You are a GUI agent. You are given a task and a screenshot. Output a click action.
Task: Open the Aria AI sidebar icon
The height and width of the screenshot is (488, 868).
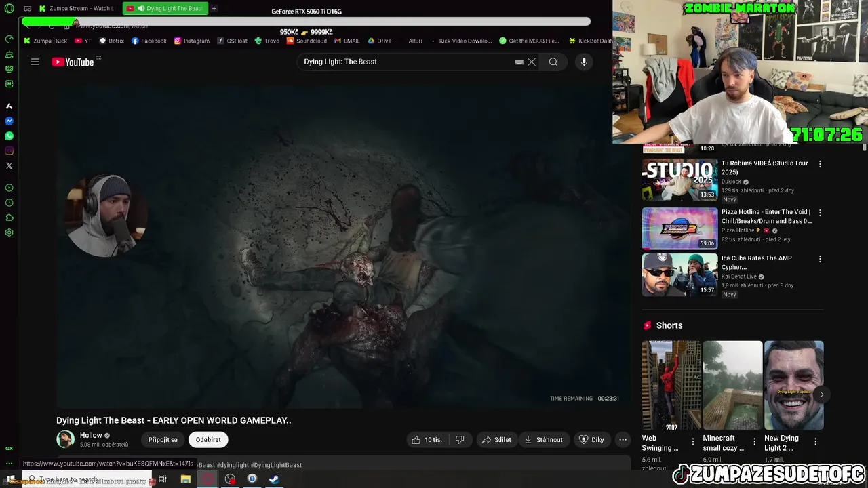coord(9,106)
